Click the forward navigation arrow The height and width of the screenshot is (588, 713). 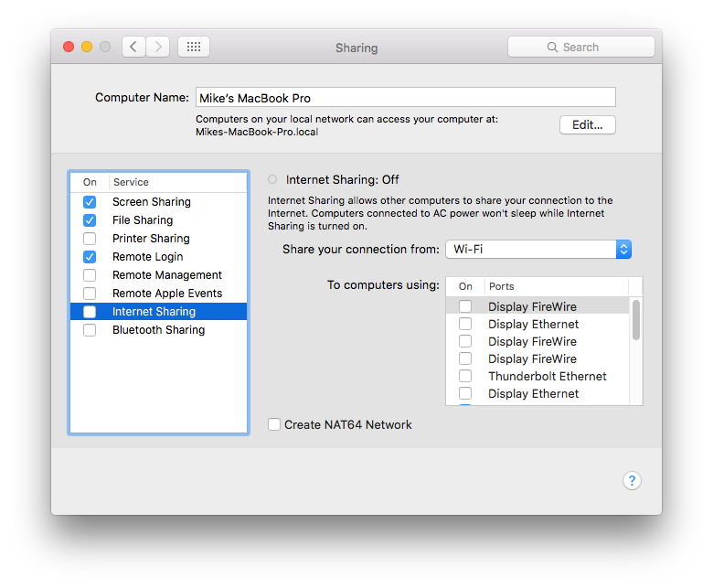click(x=158, y=47)
